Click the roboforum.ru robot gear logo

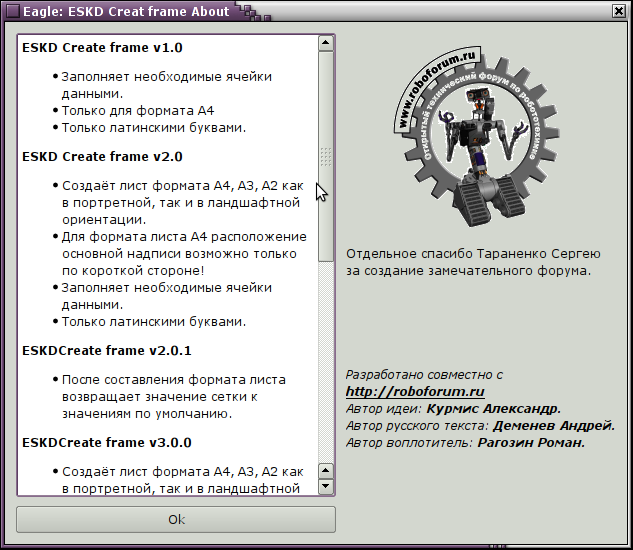pos(476,135)
